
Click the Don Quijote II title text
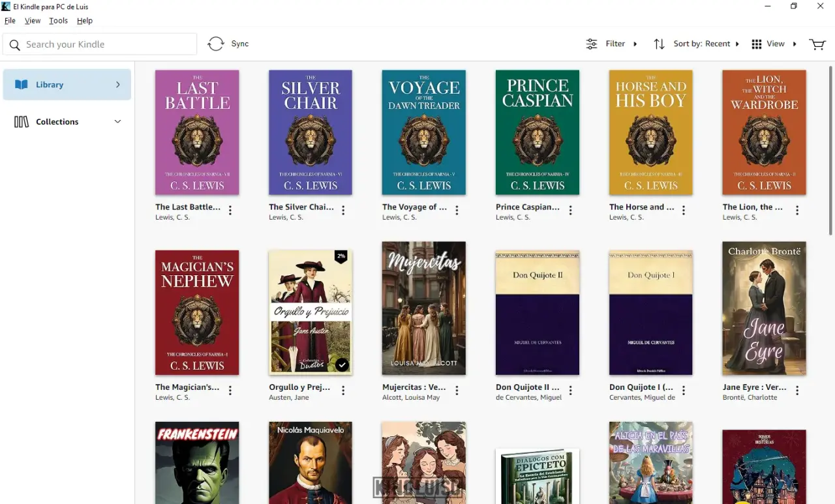(x=528, y=387)
